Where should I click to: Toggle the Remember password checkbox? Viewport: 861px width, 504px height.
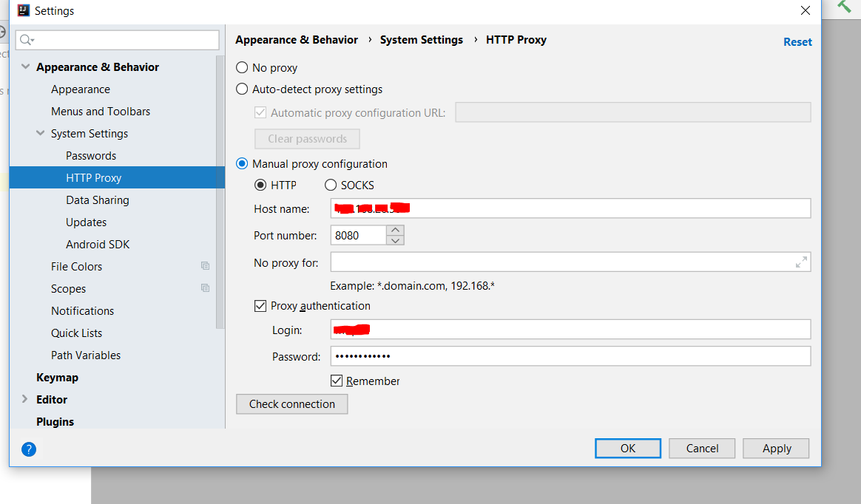[x=337, y=381]
